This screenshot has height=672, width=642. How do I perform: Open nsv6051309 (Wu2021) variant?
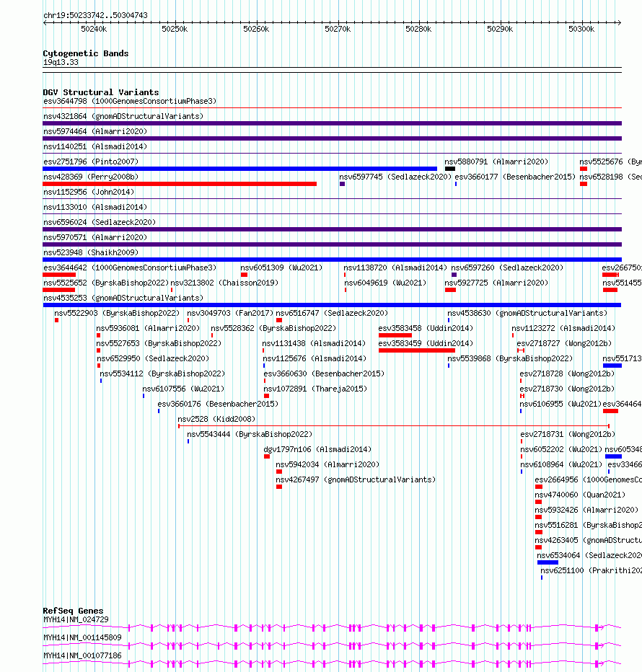coord(281,268)
